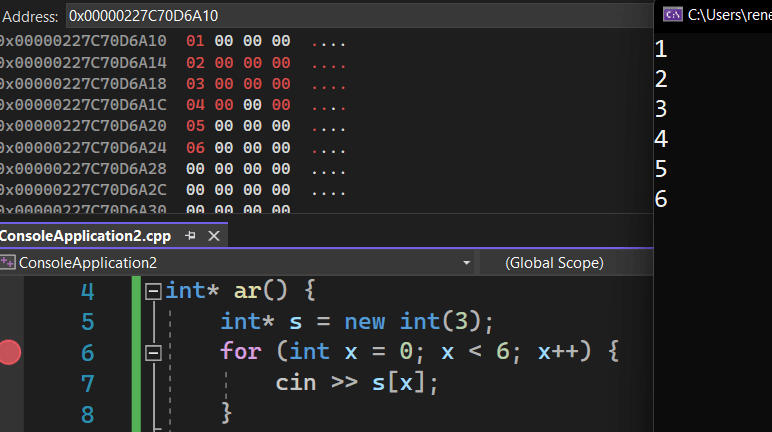Click line number 5 in the gutter
This screenshot has width=772, height=432.
[x=88, y=322]
